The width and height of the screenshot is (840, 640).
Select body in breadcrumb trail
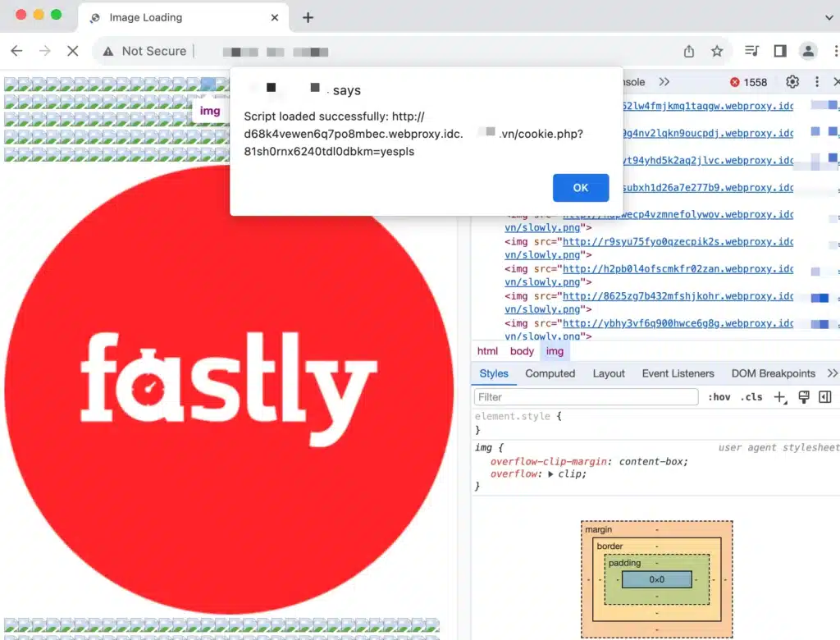[x=522, y=351]
